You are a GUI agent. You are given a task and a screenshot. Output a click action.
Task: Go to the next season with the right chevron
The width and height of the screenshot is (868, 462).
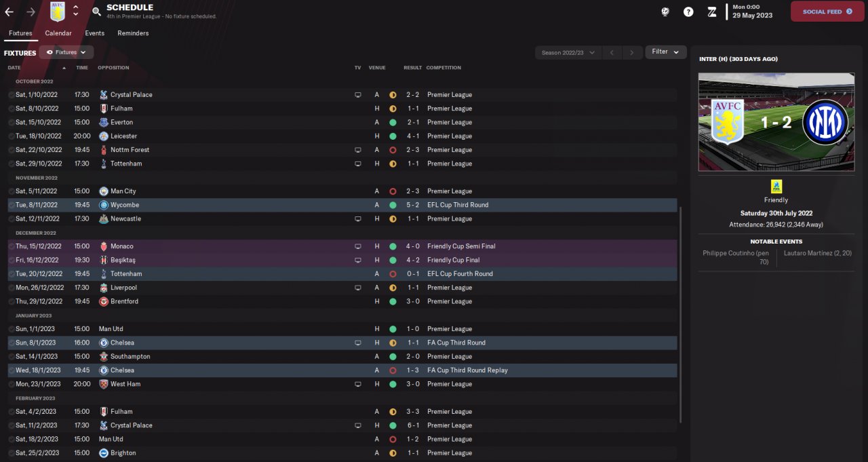632,52
